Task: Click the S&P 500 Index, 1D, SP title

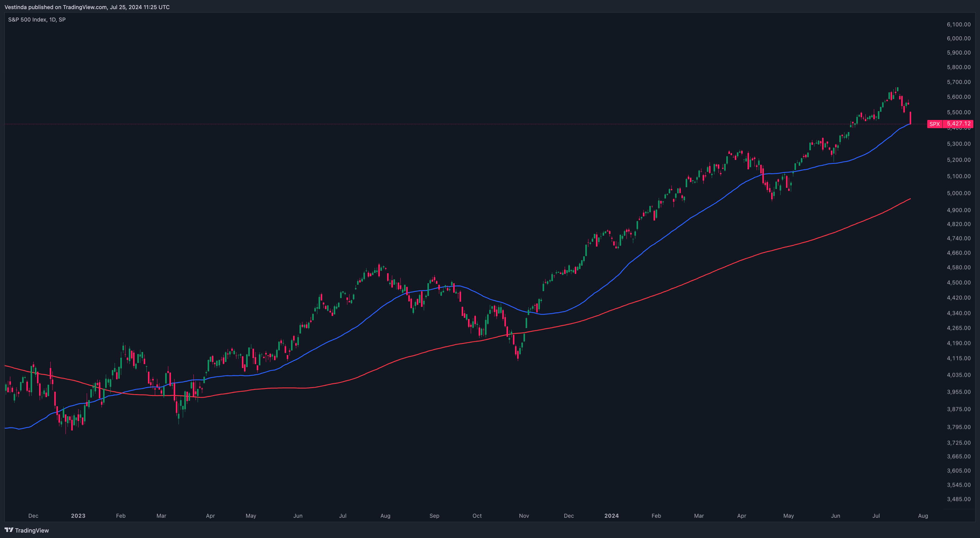Action: pos(37,19)
